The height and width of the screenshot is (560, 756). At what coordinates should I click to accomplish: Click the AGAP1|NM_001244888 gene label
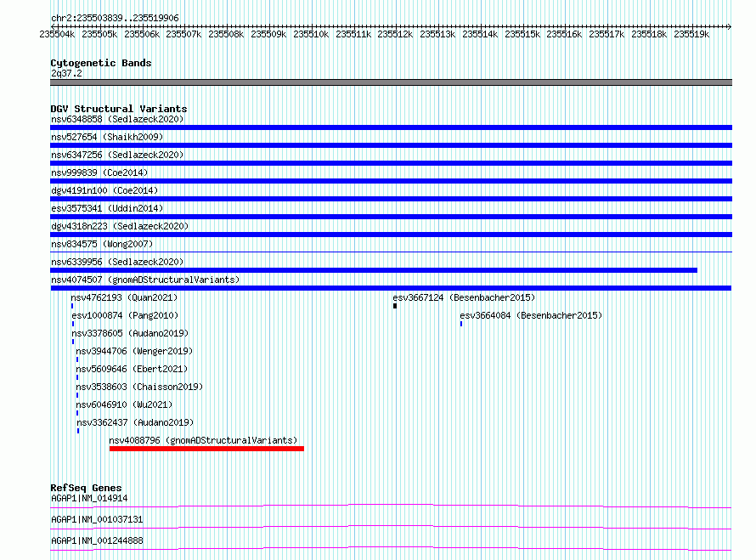pyautogui.click(x=97, y=540)
